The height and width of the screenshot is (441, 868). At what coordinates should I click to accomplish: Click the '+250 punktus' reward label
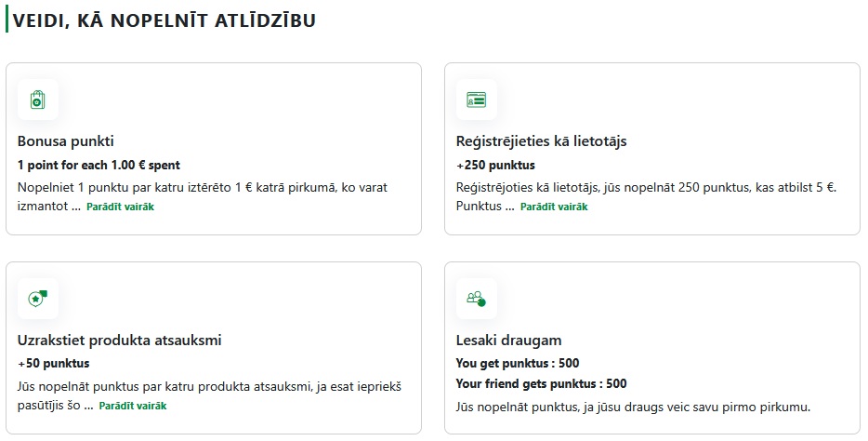click(495, 165)
